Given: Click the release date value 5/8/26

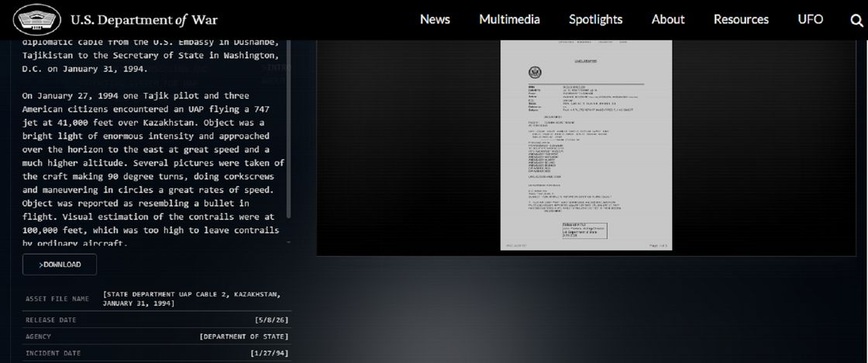Looking at the screenshot, I should point(272,320).
